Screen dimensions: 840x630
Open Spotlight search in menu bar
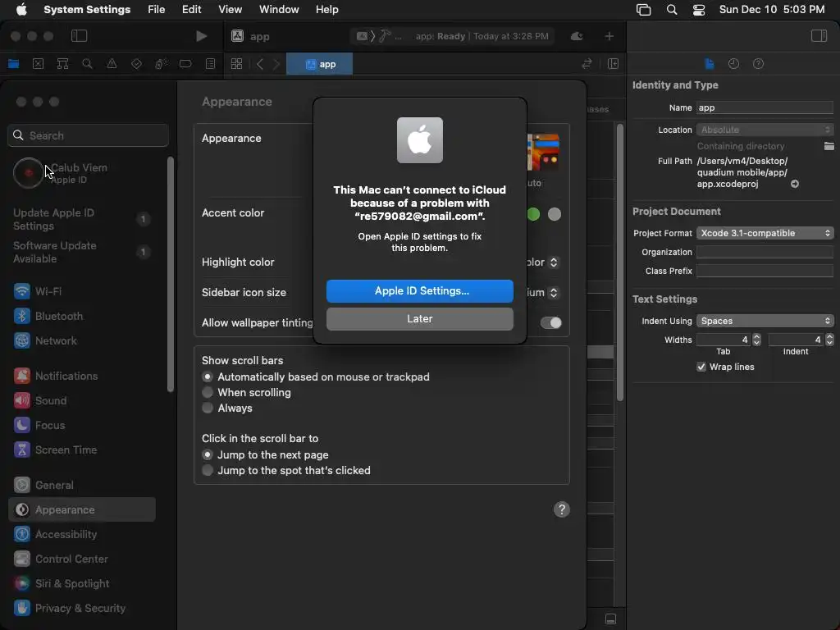coord(671,10)
